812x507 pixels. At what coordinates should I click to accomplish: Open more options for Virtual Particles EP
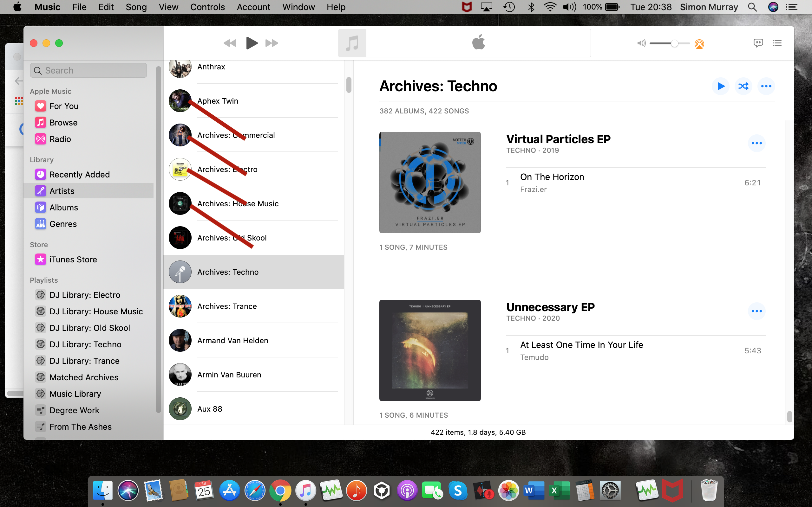pos(756,143)
